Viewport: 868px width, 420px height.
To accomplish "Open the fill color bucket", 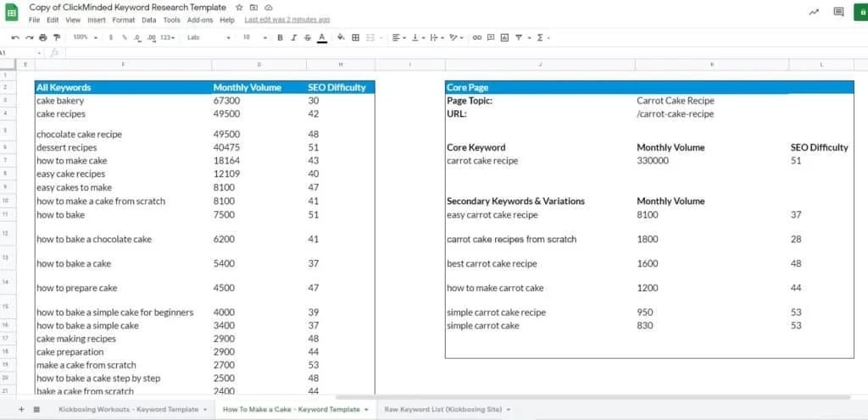I will click(x=341, y=37).
